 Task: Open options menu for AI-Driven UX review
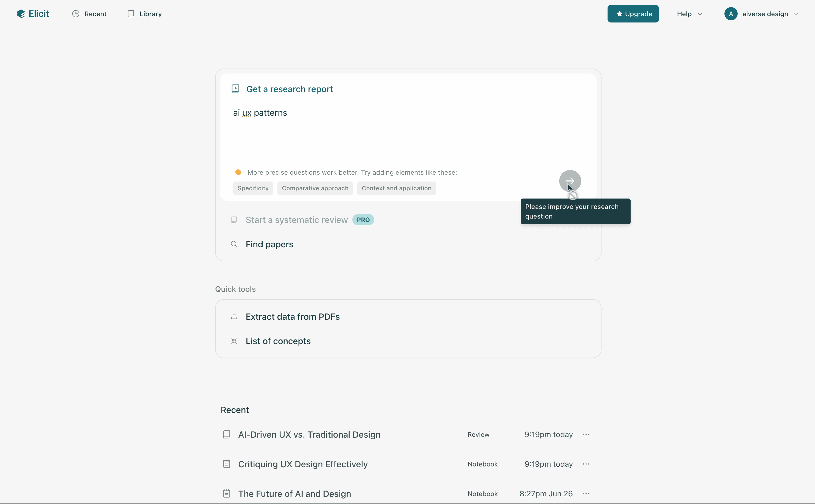click(586, 434)
